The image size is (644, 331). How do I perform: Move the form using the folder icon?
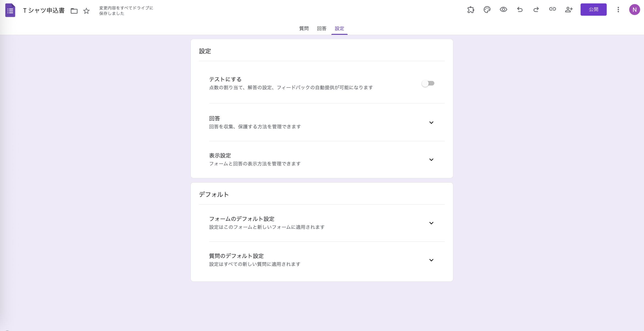click(x=74, y=11)
